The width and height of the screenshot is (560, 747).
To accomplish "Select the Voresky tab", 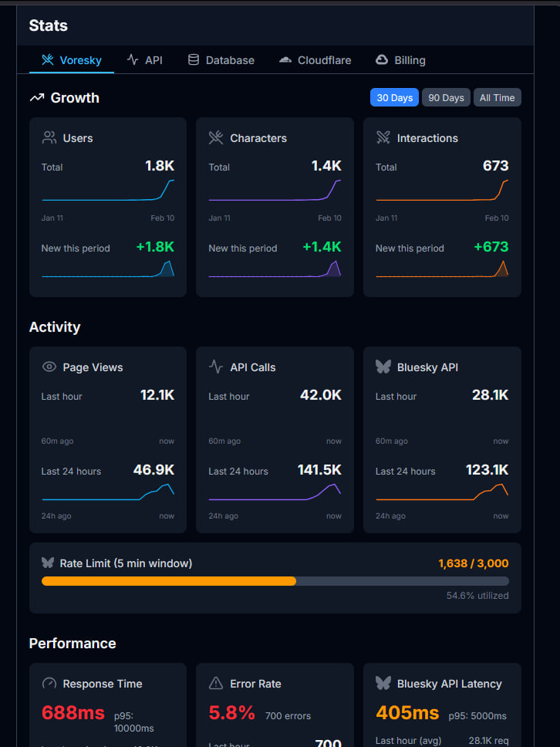I will [72, 60].
